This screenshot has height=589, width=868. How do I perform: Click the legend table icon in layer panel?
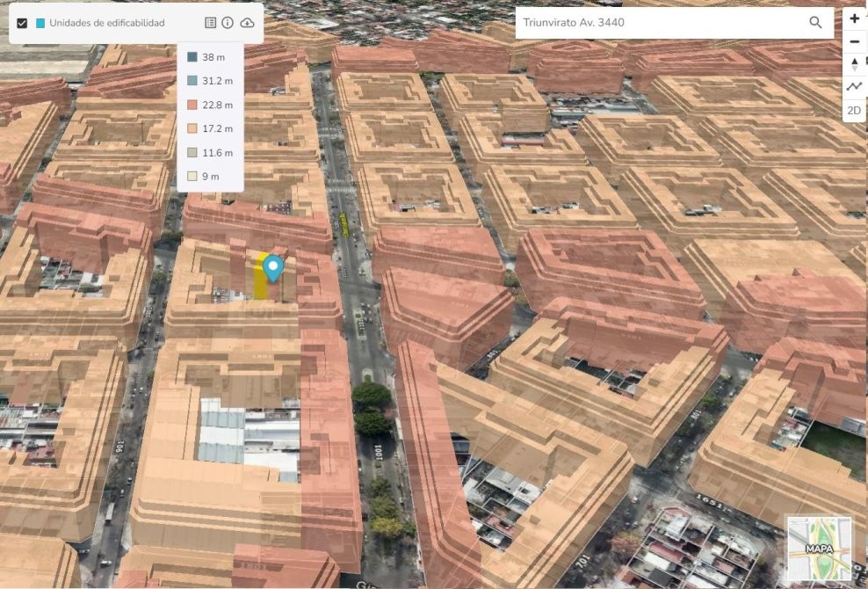tap(210, 23)
